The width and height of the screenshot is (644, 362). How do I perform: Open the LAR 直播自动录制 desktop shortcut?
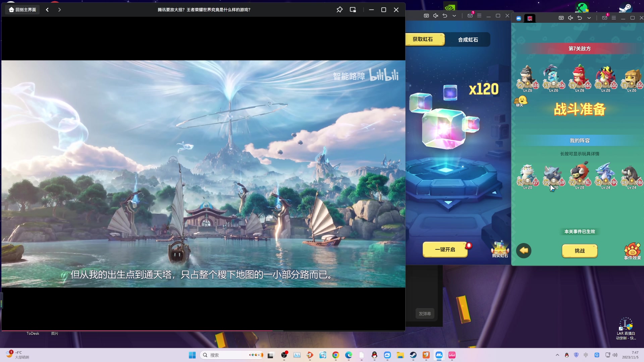point(626,329)
